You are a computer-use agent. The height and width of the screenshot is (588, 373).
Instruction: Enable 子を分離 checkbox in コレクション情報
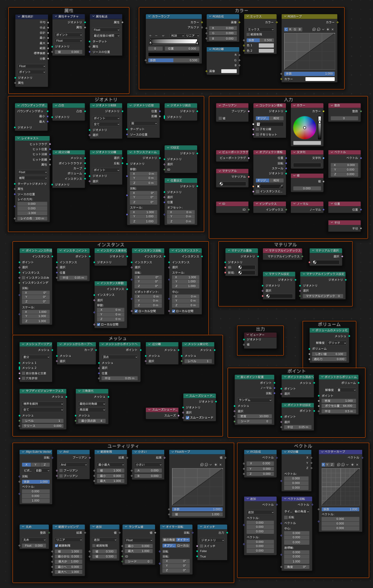(258, 129)
